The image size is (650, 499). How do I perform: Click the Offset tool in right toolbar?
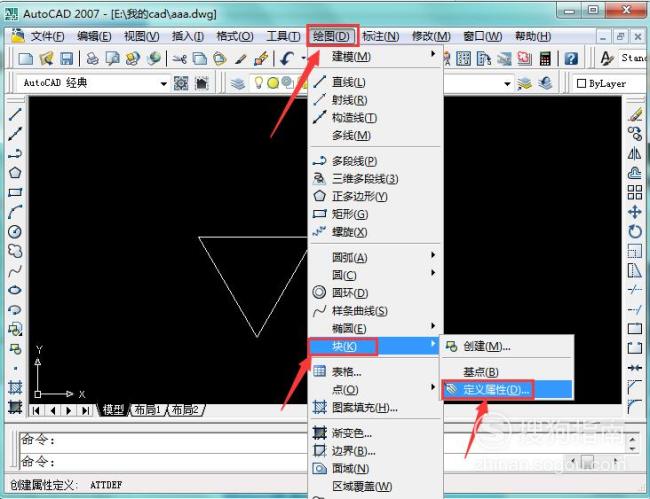click(635, 172)
